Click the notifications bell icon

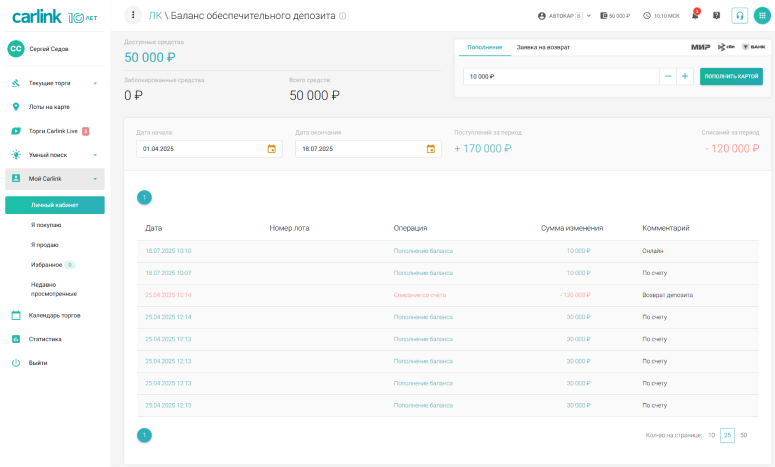coord(695,16)
